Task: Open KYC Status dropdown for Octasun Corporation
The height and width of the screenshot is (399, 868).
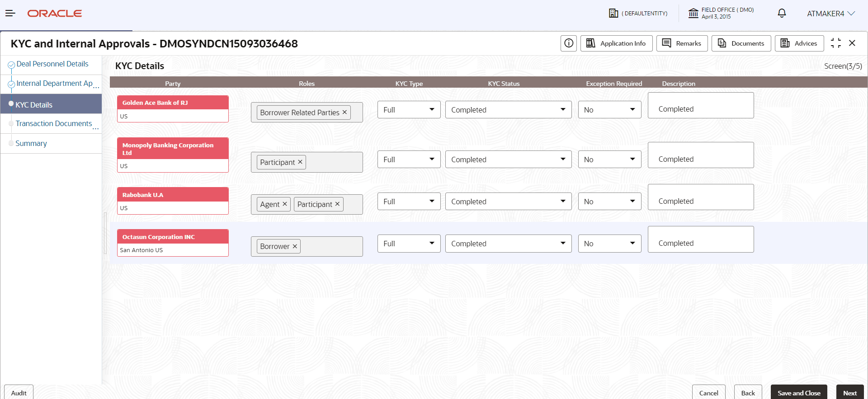Action: click(509, 244)
